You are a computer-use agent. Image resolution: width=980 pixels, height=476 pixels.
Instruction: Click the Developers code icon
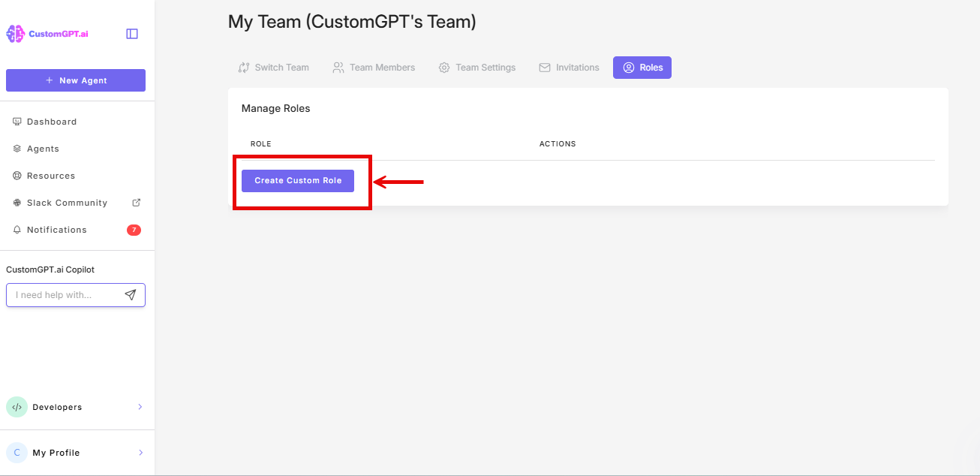[x=17, y=406]
